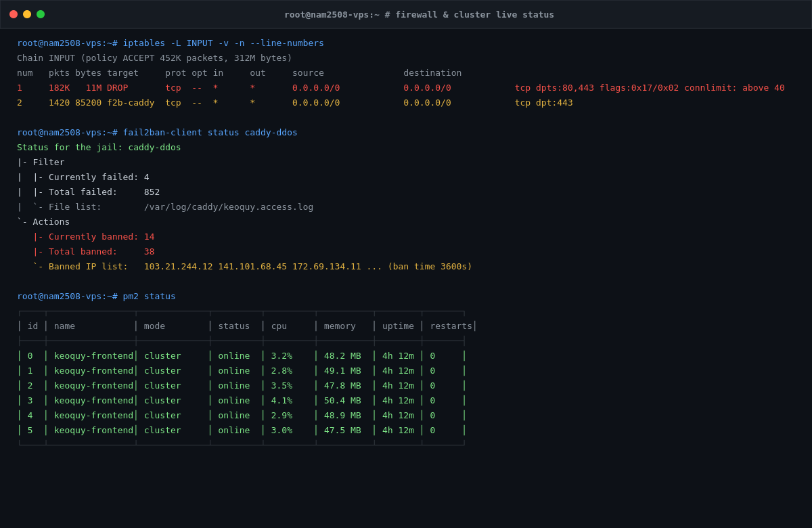Viewport: 812px width, 528px height.
Task: Click cpu value 3.0%
Action: point(281,431)
